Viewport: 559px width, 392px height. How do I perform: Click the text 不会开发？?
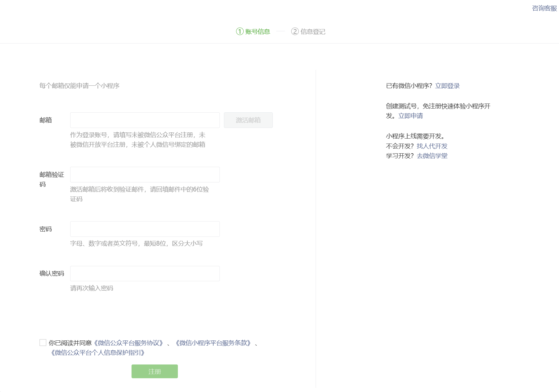(400, 146)
